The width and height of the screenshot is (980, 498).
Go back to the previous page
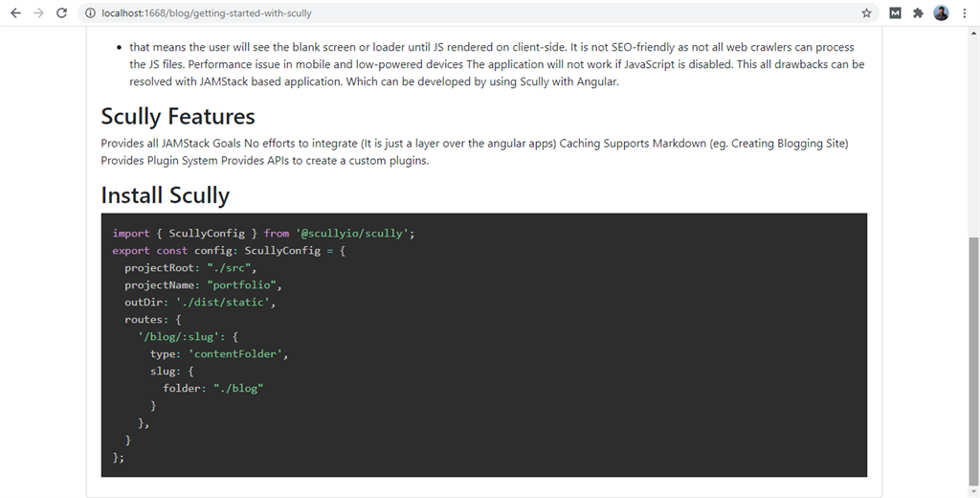click(15, 13)
